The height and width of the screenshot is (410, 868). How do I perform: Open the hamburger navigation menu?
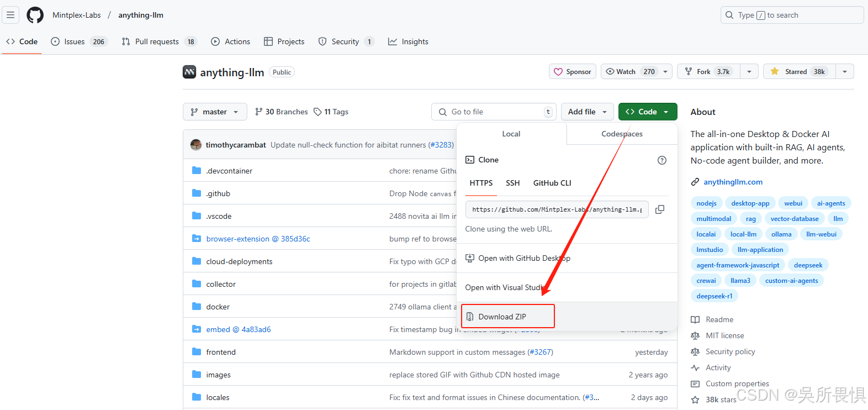10,15
